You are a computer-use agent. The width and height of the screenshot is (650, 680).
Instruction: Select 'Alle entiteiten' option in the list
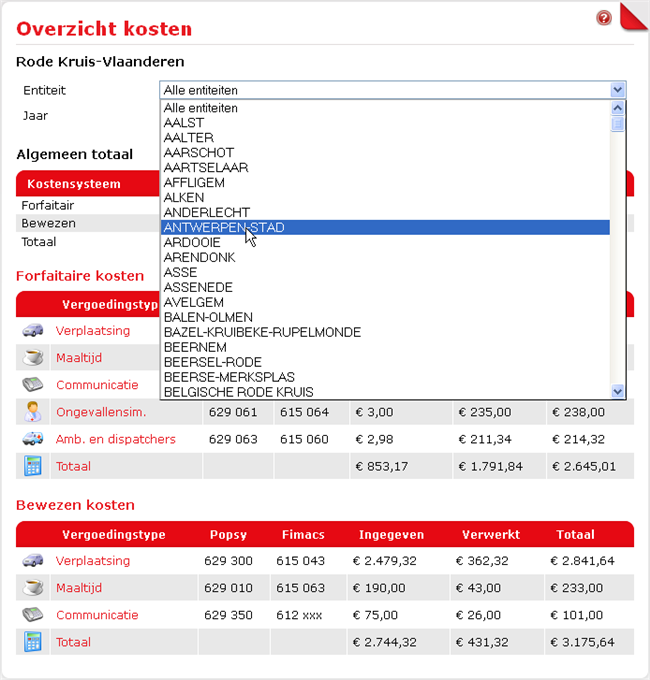click(x=385, y=108)
